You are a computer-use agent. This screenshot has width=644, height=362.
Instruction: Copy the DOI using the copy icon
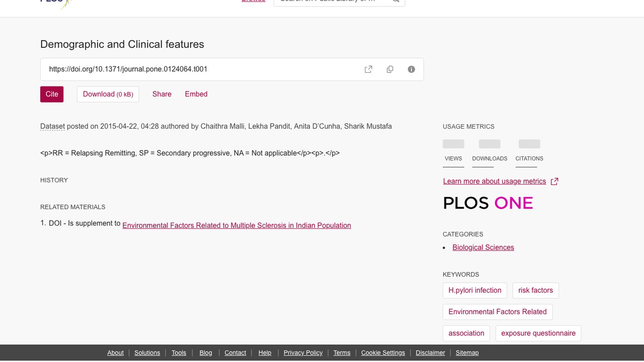pyautogui.click(x=390, y=69)
